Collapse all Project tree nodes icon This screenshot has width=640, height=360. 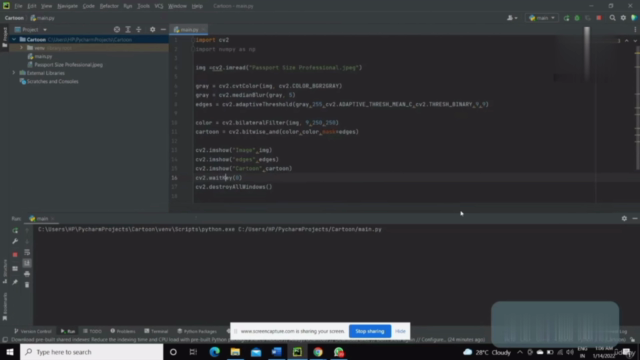pyautogui.click(x=139, y=29)
